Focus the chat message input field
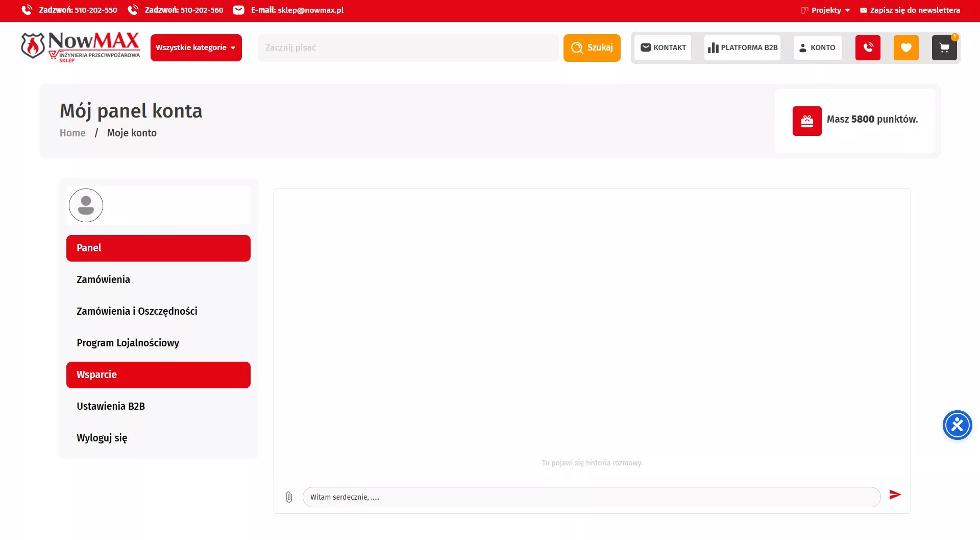The height and width of the screenshot is (540, 980). 591,497
